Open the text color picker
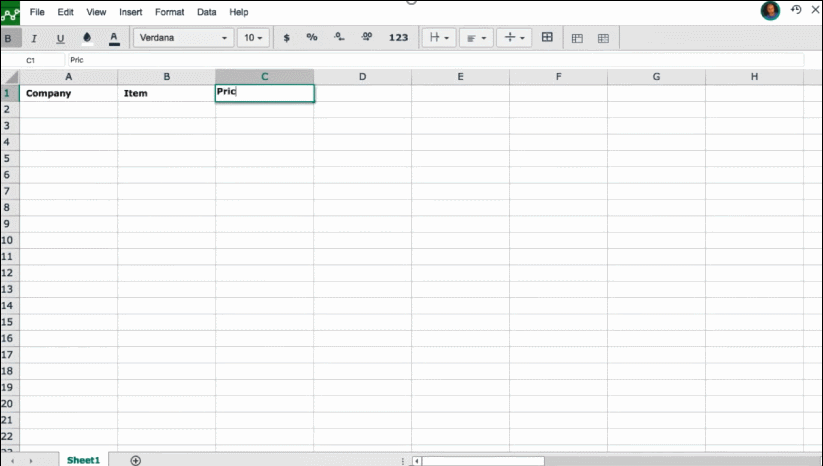 pyautogui.click(x=114, y=38)
